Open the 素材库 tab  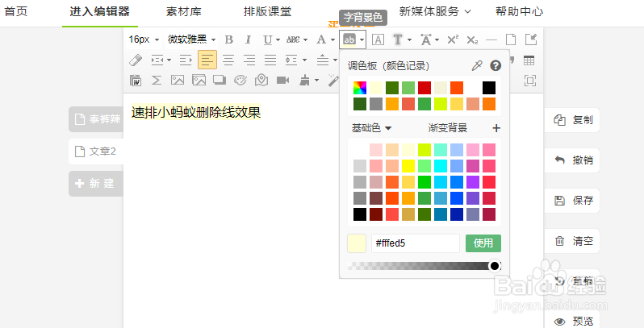pyautogui.click(x=183, y=11)
